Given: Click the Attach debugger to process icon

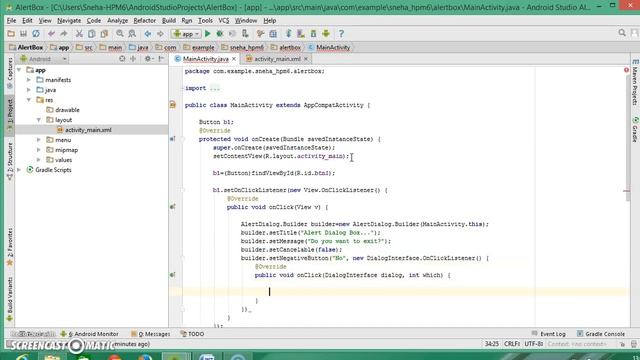Looking at the screenshot, I should [x=245, y=34].
